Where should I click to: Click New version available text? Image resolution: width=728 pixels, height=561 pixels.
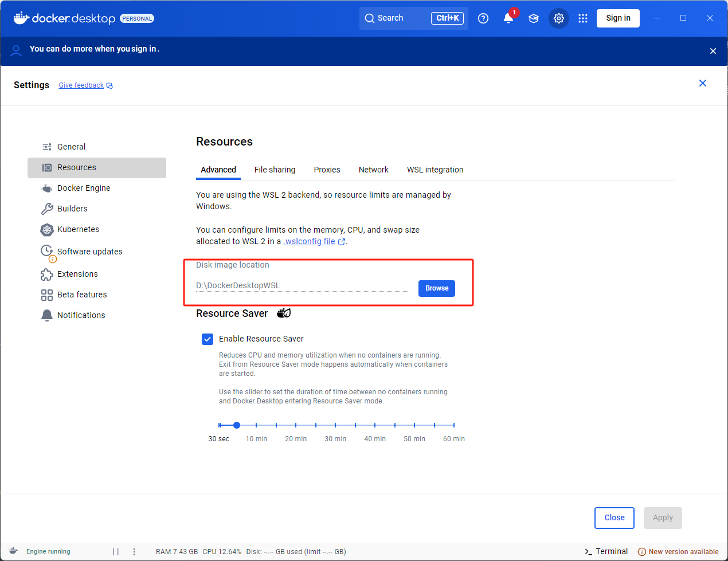(x=683, y=552)
